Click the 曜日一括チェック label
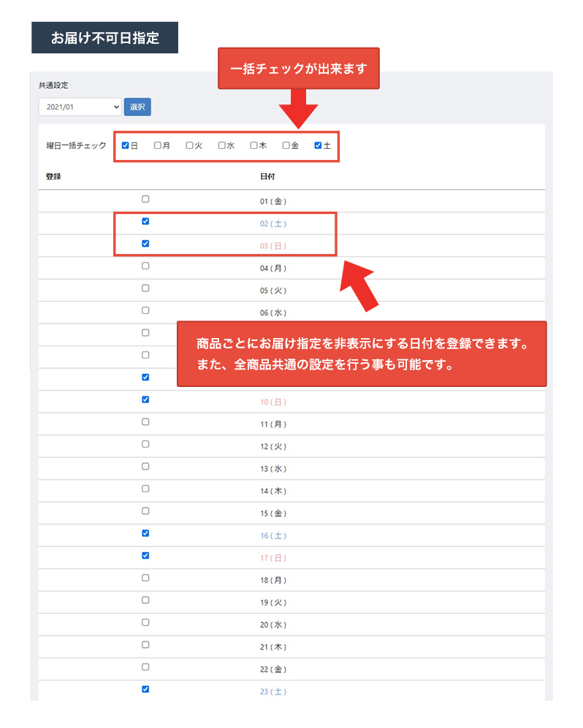This screenshot has width=583, height=728. pos(76,146)
